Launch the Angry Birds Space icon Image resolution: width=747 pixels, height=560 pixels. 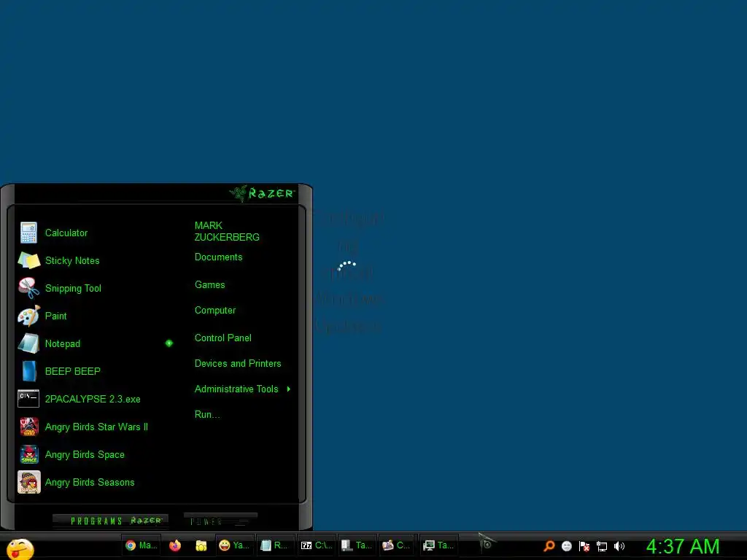point(28,454)
